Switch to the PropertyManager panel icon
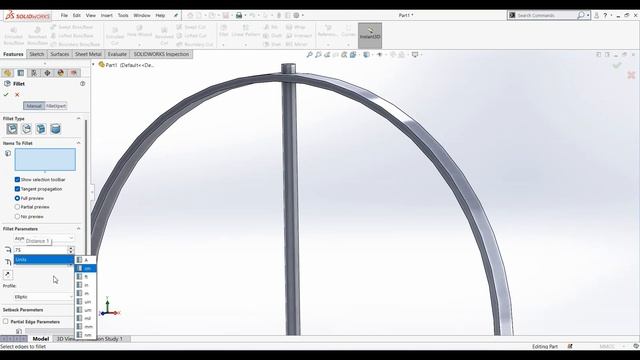Image resolution: width=640 pixels, height=360 pixels. pos(20,73)
